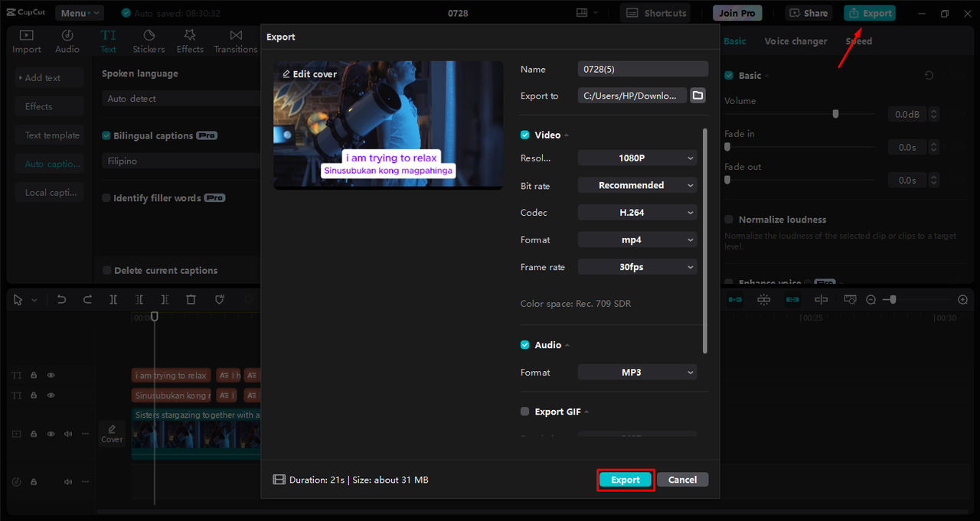Open the layout selector icon in the title bar

pos(586,13)
